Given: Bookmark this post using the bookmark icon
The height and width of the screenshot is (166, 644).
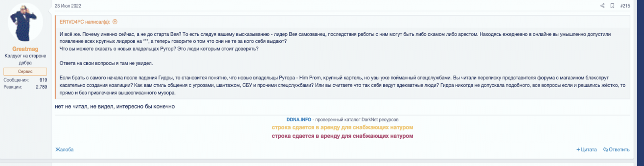Looking at the screenshot, I should (612, 6).
